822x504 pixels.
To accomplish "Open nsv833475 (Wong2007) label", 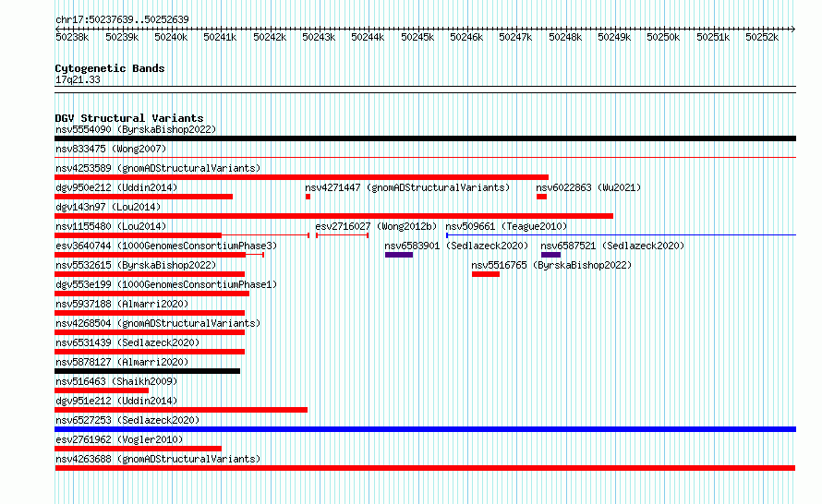I will [x=111, y=149].
